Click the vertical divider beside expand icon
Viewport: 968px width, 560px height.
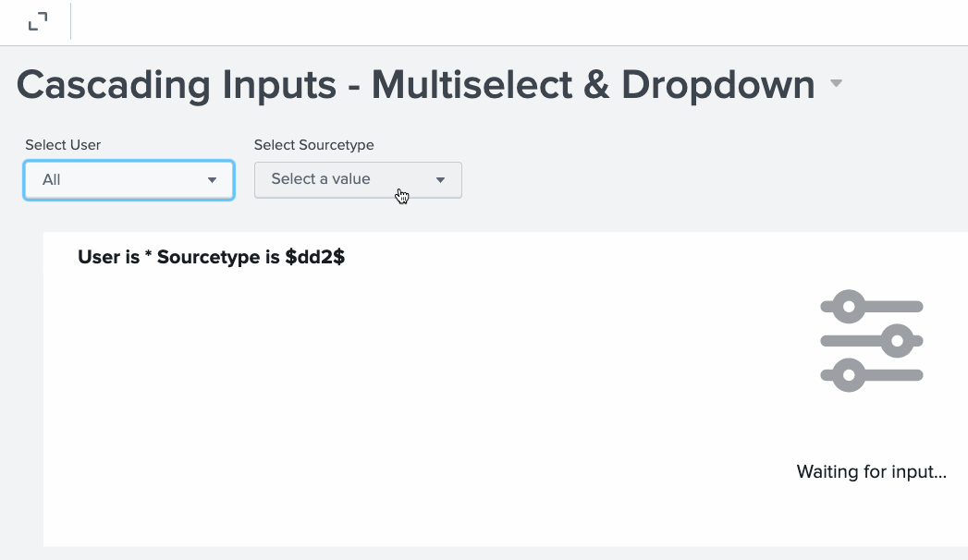(70, 22)
